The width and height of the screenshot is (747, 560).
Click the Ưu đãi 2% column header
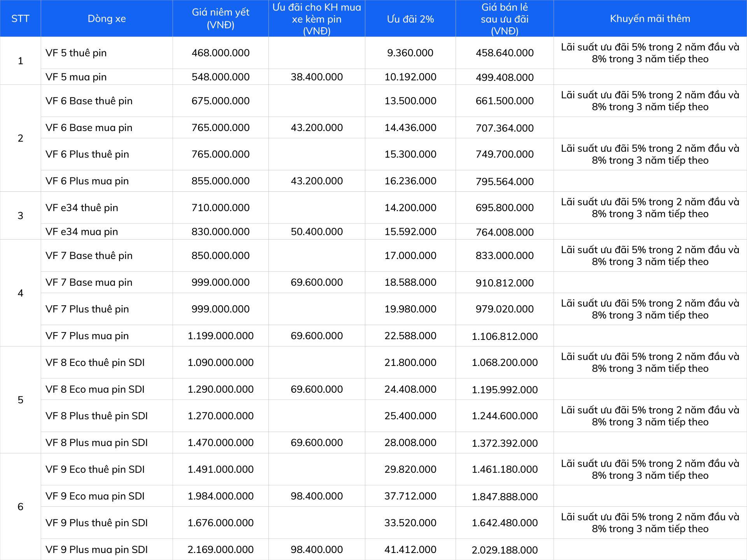(x=410, y=19)
